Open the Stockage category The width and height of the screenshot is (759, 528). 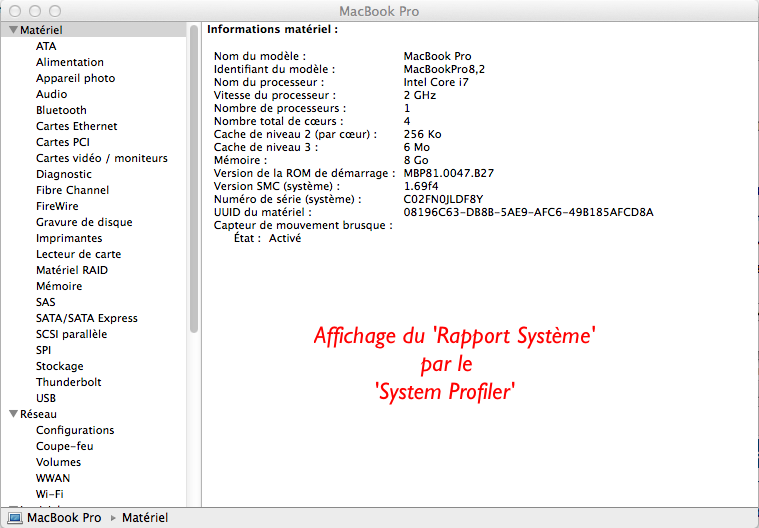click(60, 365)
